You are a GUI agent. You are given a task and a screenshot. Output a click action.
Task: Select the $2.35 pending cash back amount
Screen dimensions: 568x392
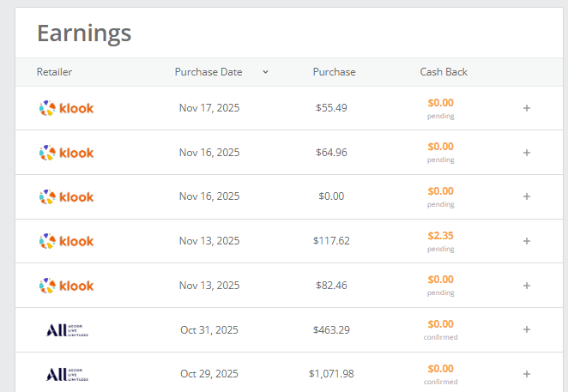pos(440,236)
